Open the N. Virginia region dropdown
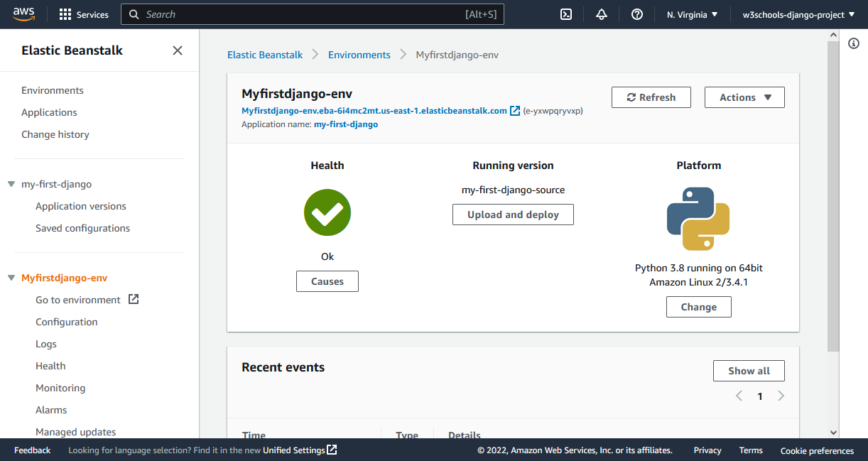Screen dimensions: 868x461 point(692,14)
